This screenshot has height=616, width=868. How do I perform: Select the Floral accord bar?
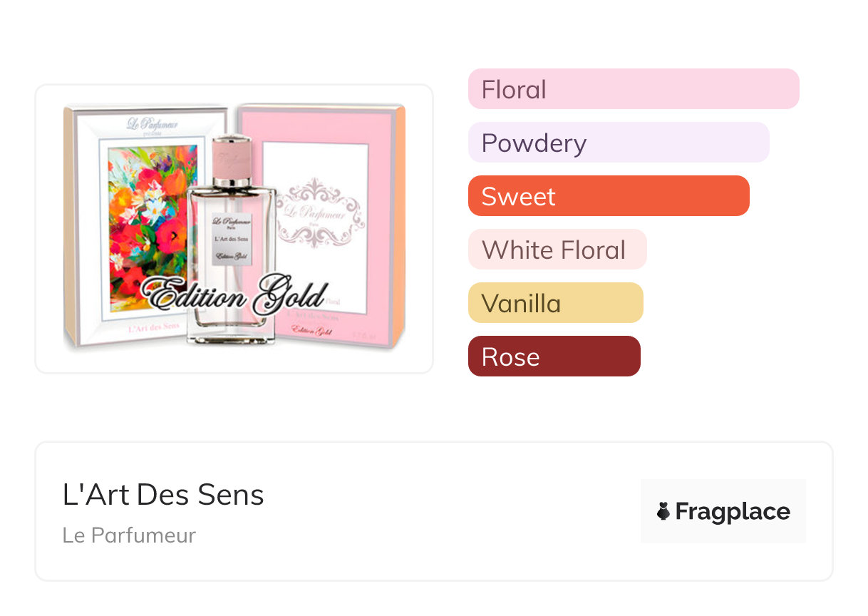tap(634, 89)
